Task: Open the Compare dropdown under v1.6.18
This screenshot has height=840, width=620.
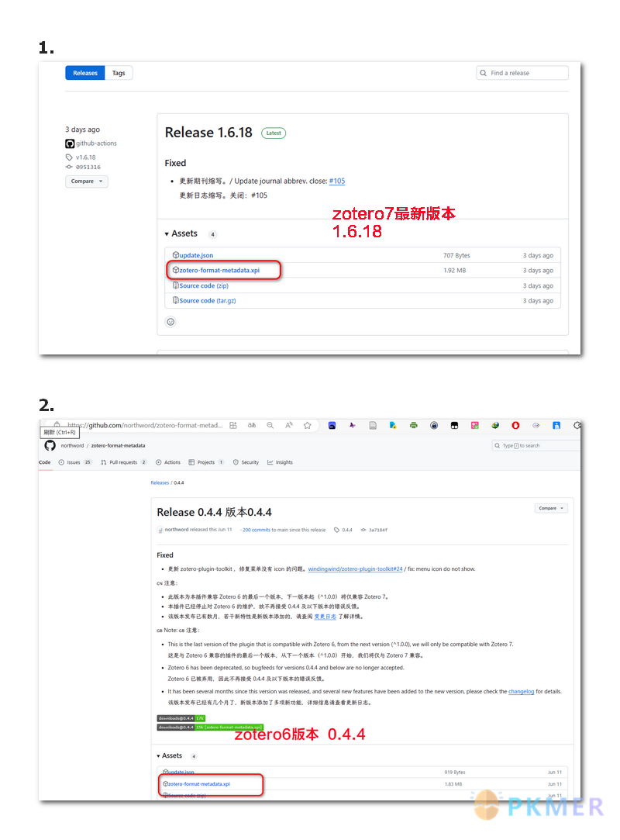Action: click(86, 181)
